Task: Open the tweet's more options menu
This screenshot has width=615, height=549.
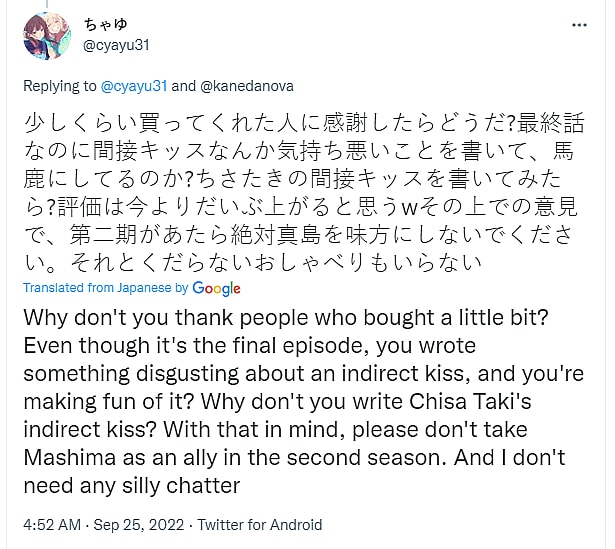Action: pos(581,25)
